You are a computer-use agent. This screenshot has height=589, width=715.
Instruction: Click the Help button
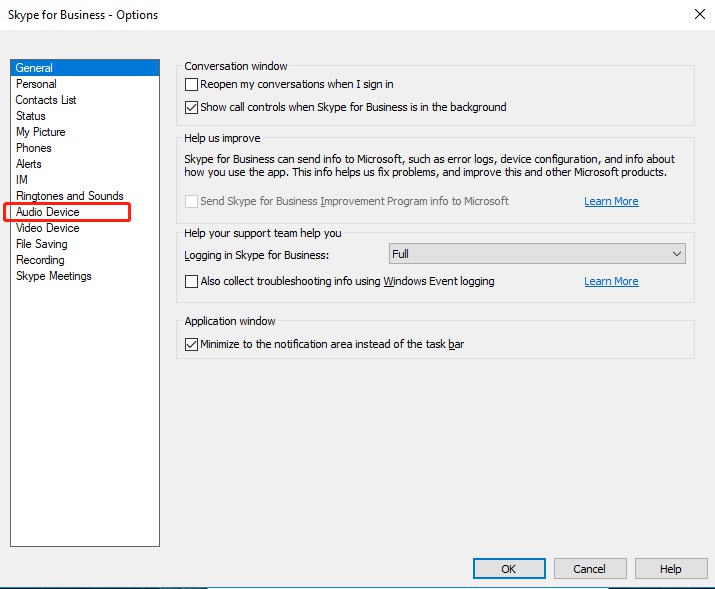tap(671, 568)
